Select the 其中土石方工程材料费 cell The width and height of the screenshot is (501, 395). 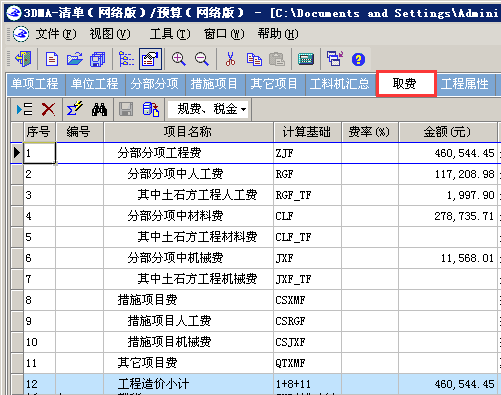[188, 237]
